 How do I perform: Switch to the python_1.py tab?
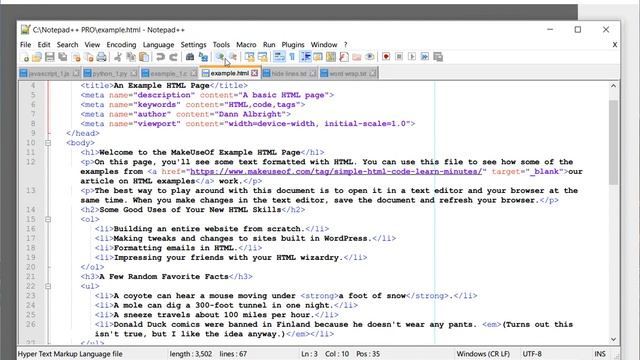pos(110,73)
